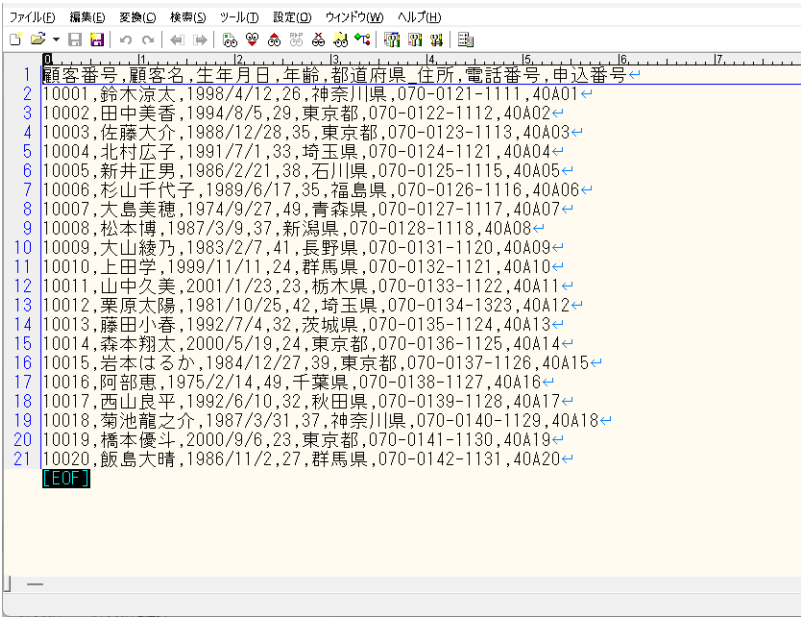Expand the 設定(O) menu
The height and width of the screenshot is (620, 803).
(292, 17)
